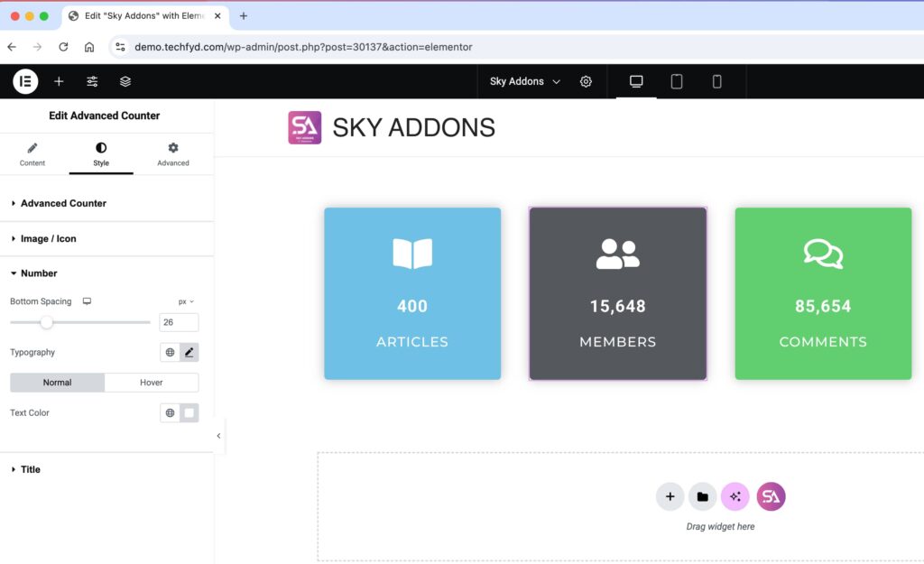Click the browser address bar URL
Screen dimensions: 924x564
coord(303,47)
